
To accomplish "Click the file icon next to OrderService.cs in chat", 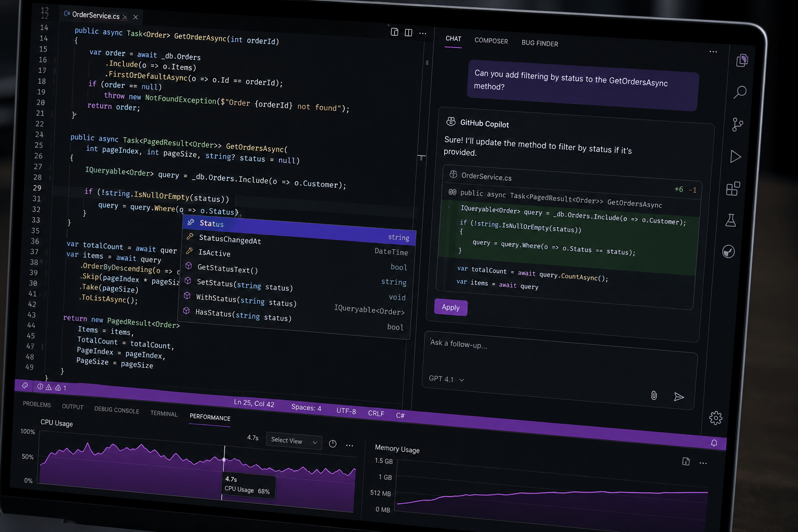I will pos(453,175).
